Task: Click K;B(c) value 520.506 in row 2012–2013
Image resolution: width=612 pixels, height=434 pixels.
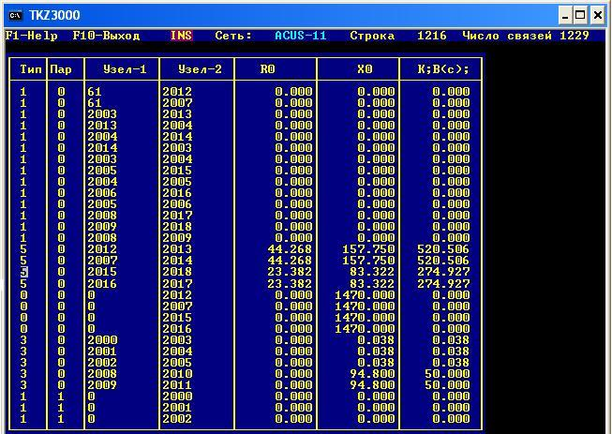Action: (443, 249)
